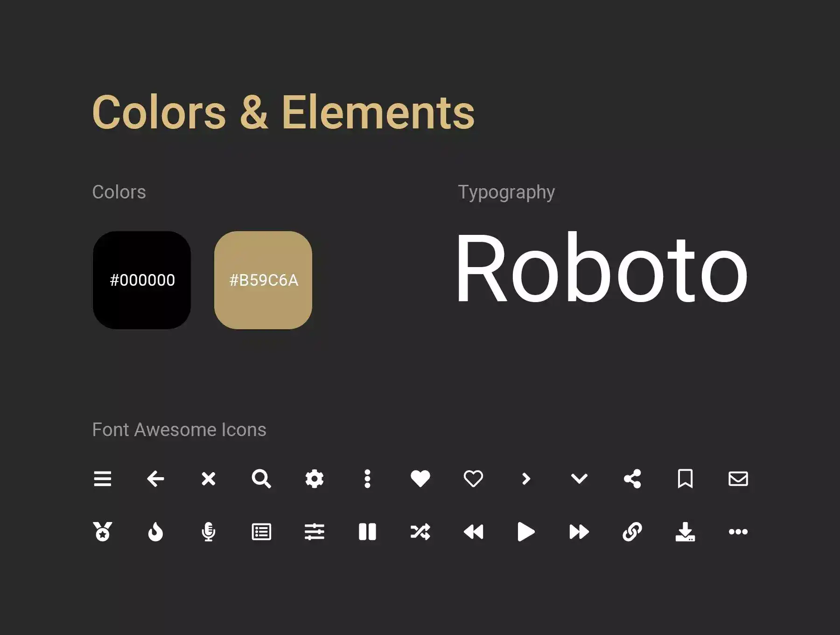The height and width of the screenshot is (635, 840).
Task: Click the X close icon
Action: pyautogui.click(x=208, y=479)
